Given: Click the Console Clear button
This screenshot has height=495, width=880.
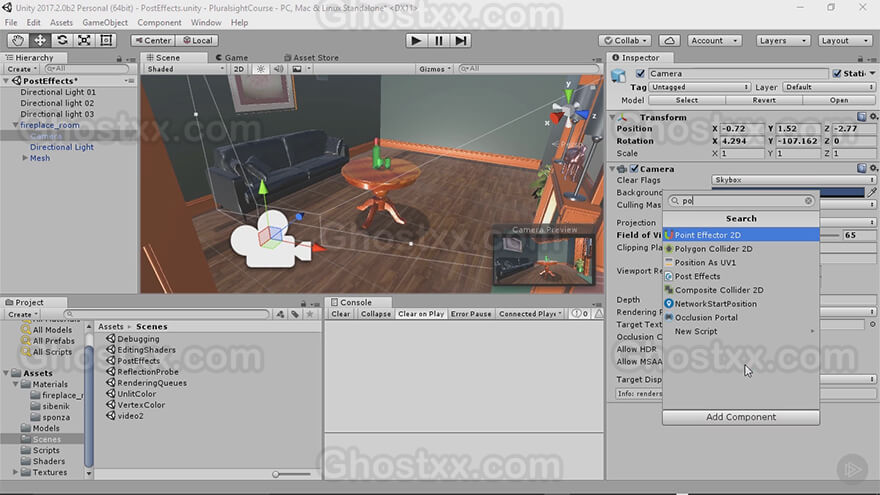Looking at the screenshot, I should (x=341, y=314).
